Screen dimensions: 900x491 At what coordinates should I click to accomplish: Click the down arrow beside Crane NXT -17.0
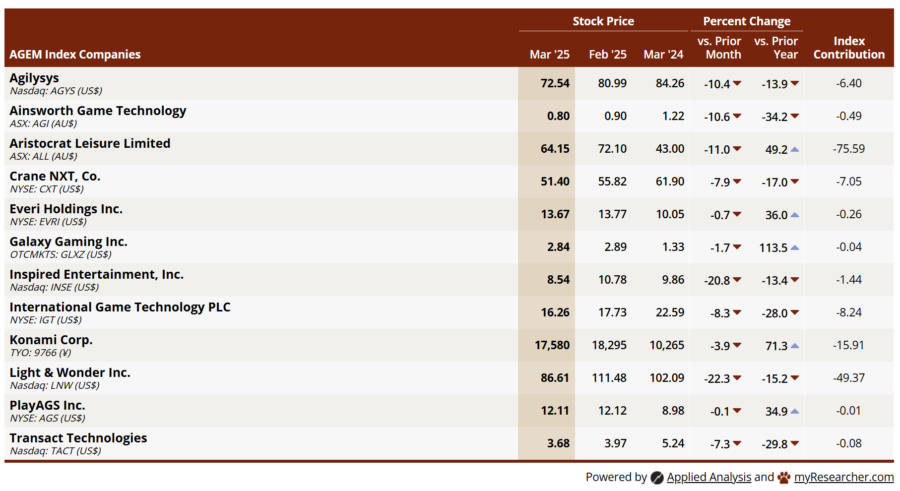tap(794, 182)
